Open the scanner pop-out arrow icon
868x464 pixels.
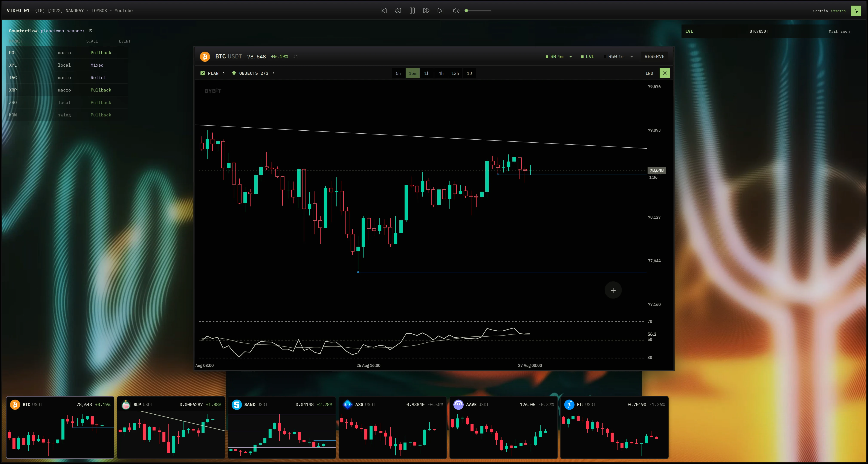[91, 31]
